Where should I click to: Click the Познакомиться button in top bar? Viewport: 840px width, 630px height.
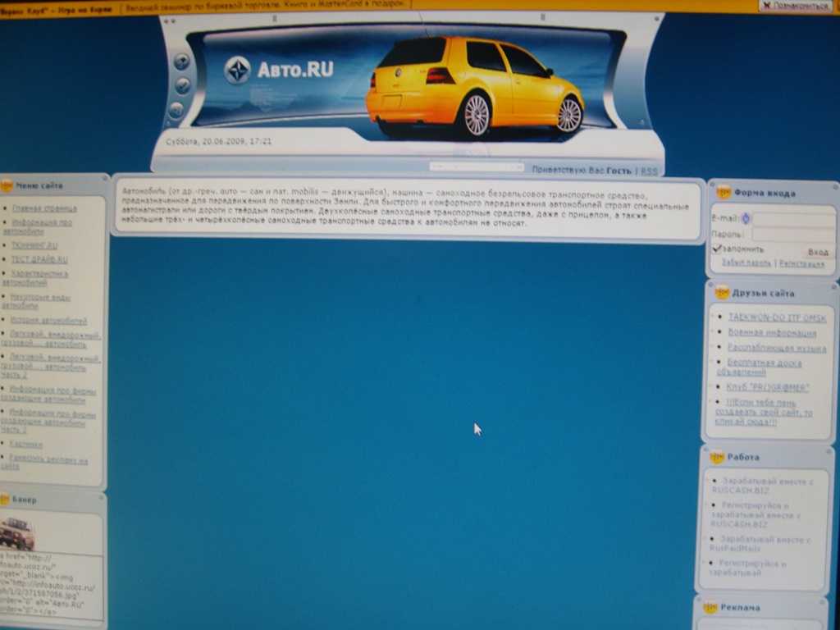click(x=794, y=6)
